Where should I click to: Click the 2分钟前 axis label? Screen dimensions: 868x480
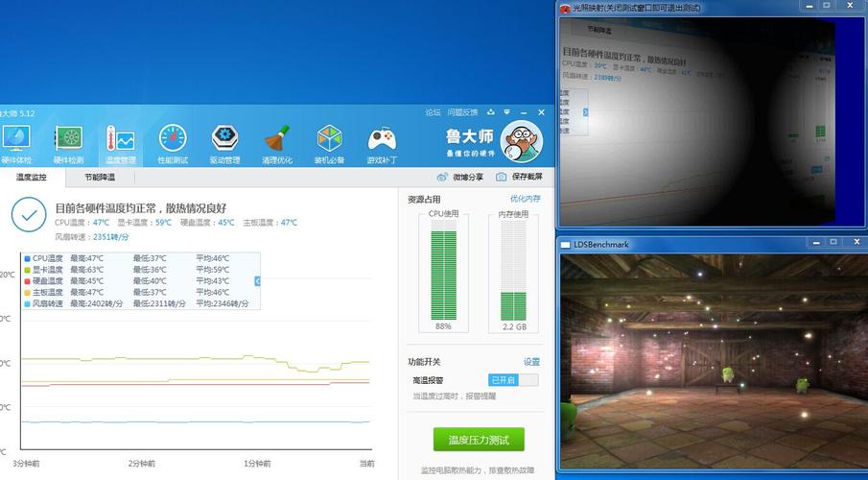142,464
